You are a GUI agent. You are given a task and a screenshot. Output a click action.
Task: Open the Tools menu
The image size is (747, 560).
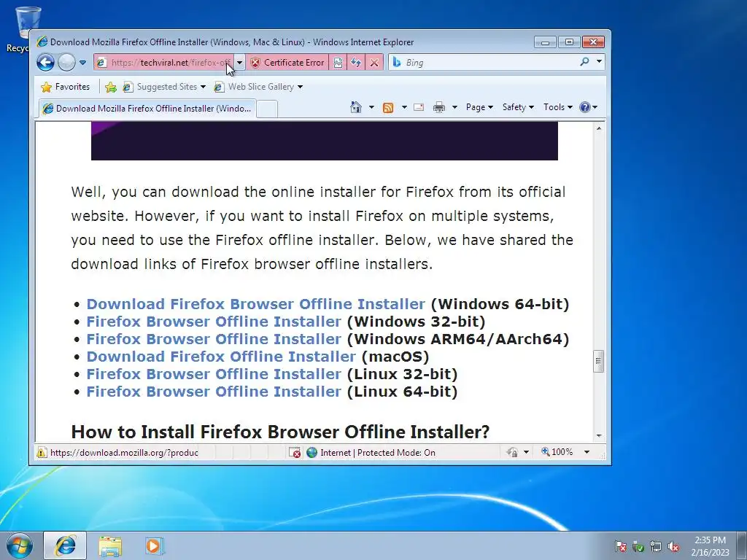[x=558, y=107]
